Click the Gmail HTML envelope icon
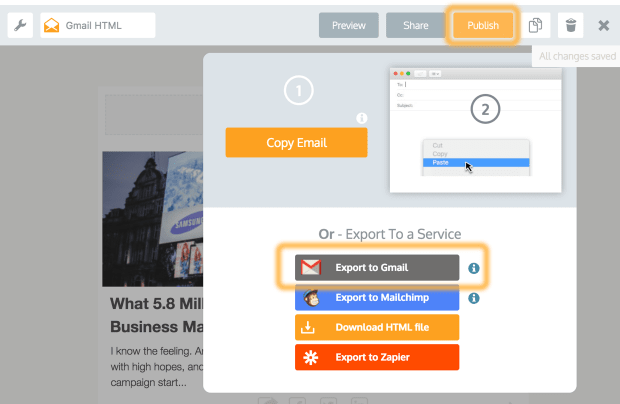 point(51,25)
